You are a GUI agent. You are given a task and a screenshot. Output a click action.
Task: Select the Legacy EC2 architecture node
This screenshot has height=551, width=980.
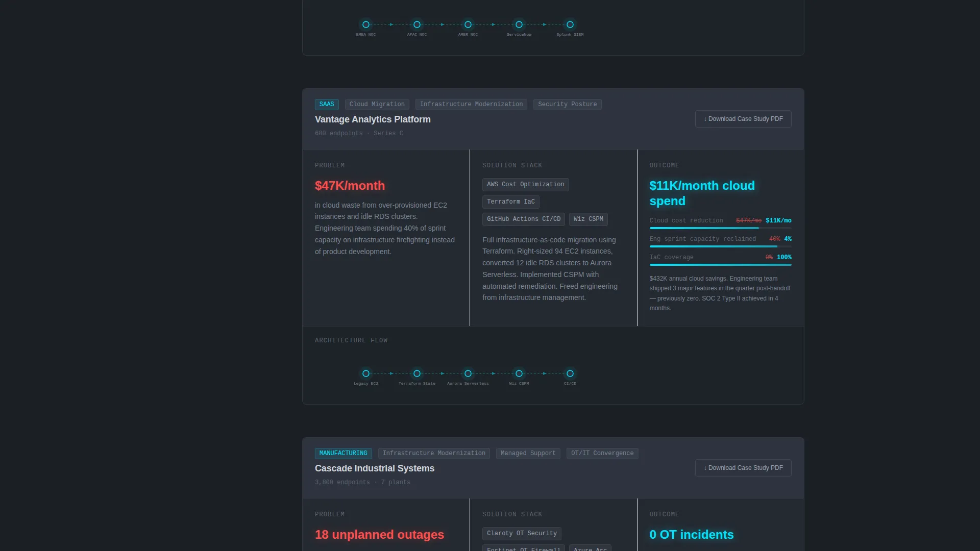point(366,373)
